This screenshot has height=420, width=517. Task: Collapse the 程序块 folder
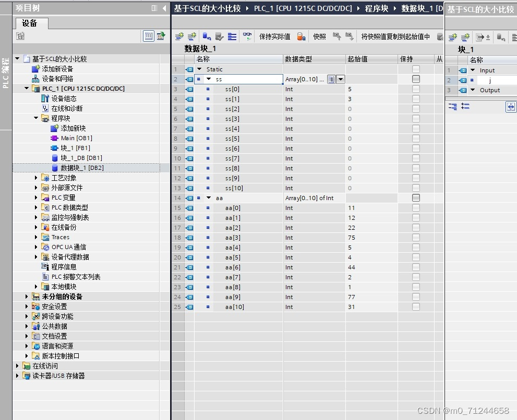click(36, 118)
